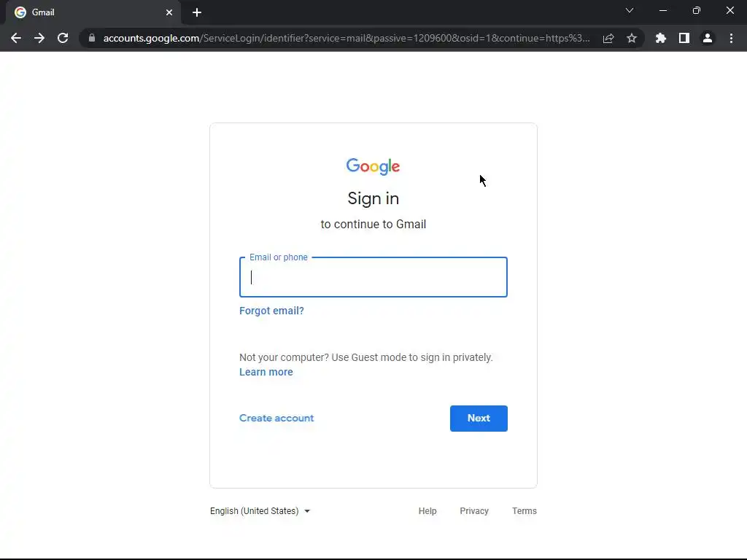Open the Extensions puzzle icon
Viewport: 747px width, 560px height.
coord(661,38)
